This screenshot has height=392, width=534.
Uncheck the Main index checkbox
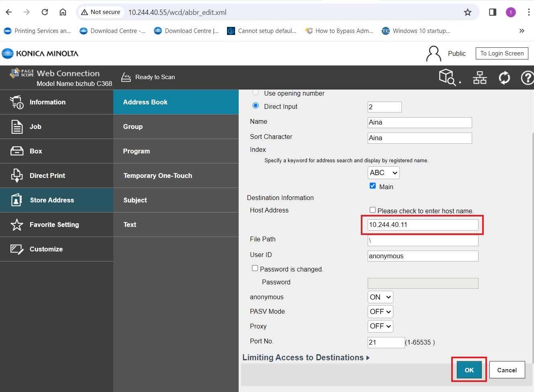(x=372, y=186)
